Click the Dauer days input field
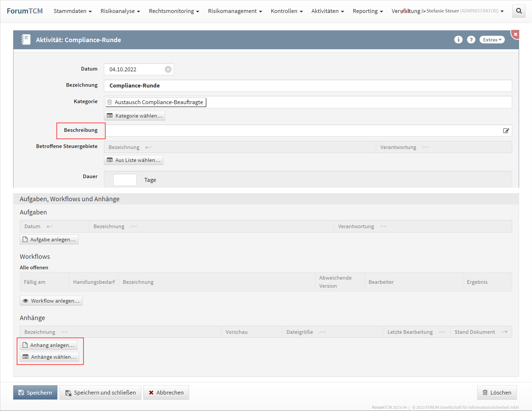Screen dimensions: 532x411 tap(125, 180)
